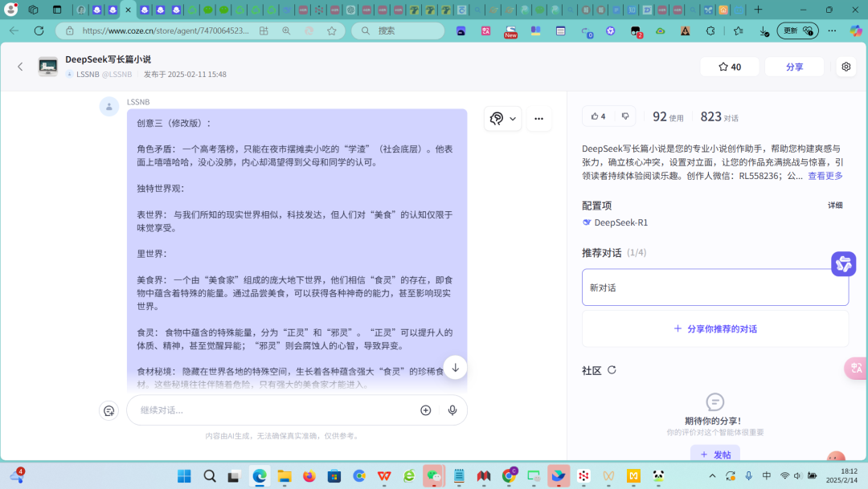Click the 发帖 post button
The image size is (868, 489).
tap(715, 454)
